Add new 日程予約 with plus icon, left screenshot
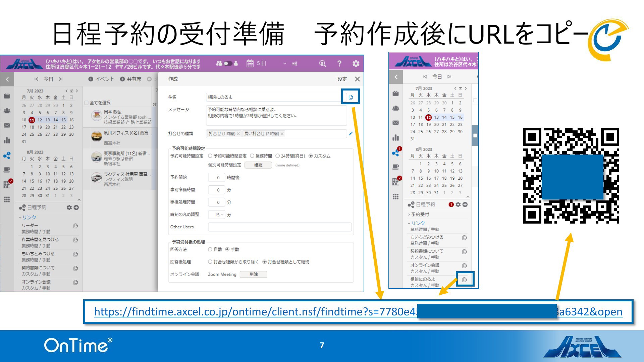 (76, 207)
